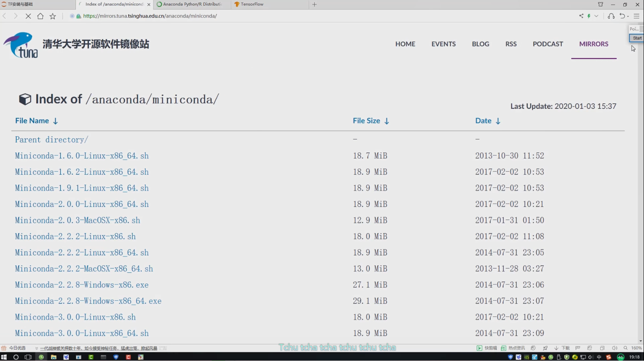Screen dimensions: 644x361
Task: Download Miniconda-2.2.8-Windows-x86.exe
Action: pyautogui.click(x=82, y=285)
